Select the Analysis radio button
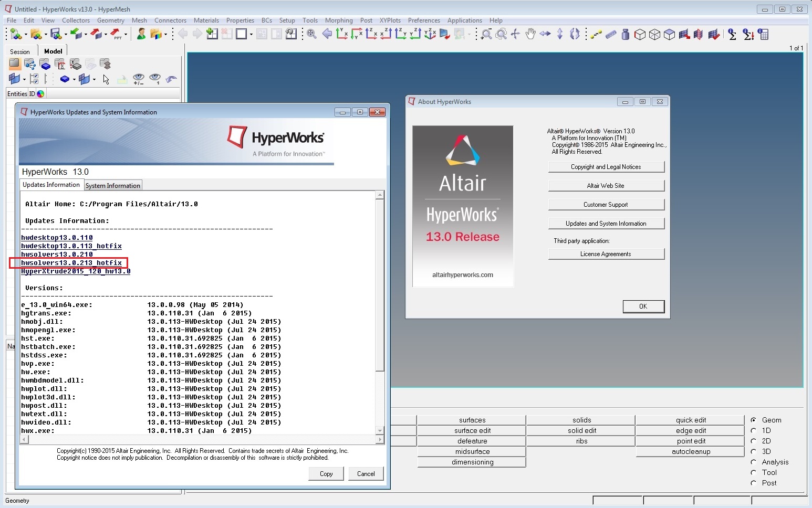The height and width of the screenshot is (508, 812). click(753, 462)
